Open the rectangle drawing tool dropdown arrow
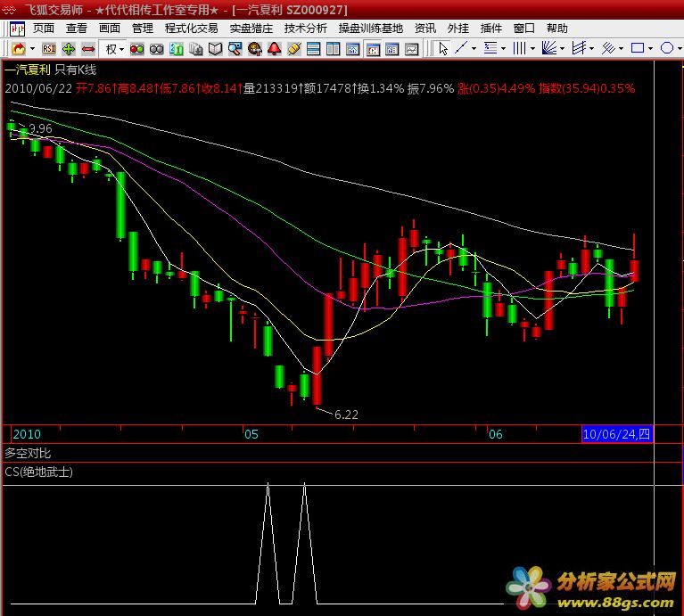 click(x=652, y=48)
